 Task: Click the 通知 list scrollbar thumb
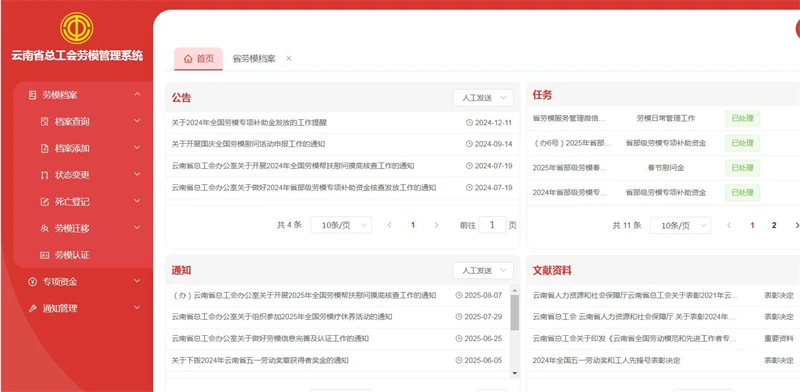[x=514, y=312]
